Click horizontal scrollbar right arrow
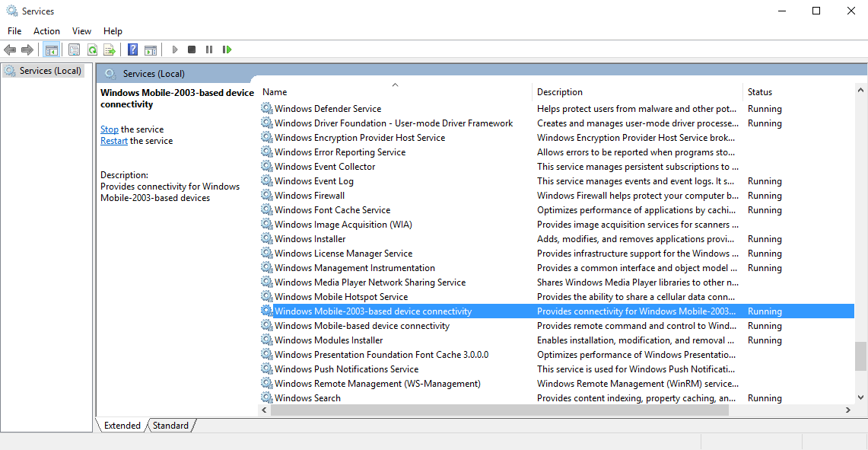868x450 pixels. click(x=848, y=410)
